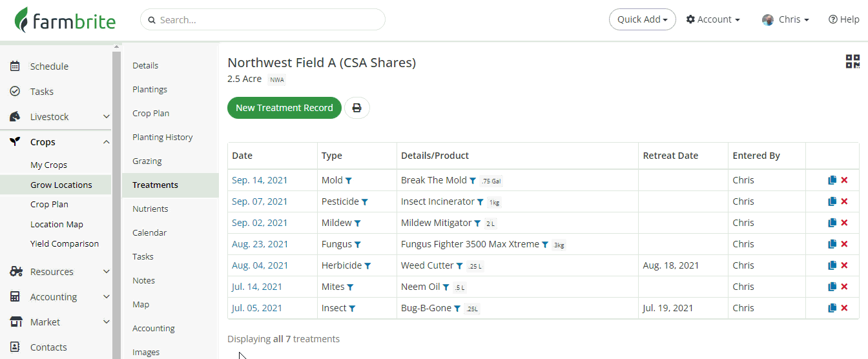Image resolution: width=868 pixels, height=359 pixels.
Task: Duplicate the Neem Oil treatment record
Action: pos(832,287)
